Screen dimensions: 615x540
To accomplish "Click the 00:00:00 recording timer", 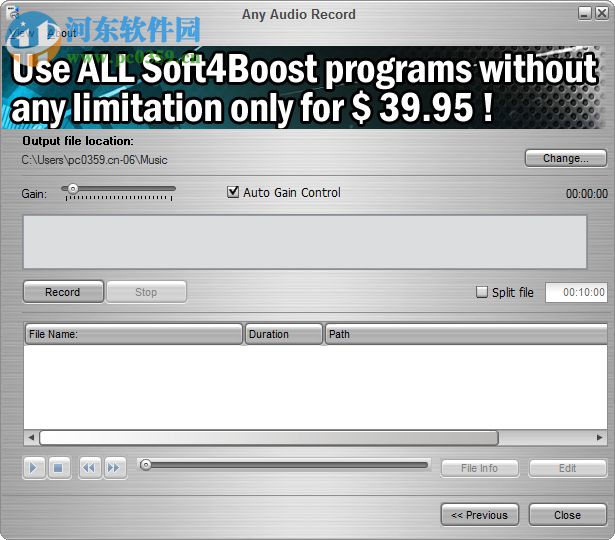I will (x=587, y=194).
